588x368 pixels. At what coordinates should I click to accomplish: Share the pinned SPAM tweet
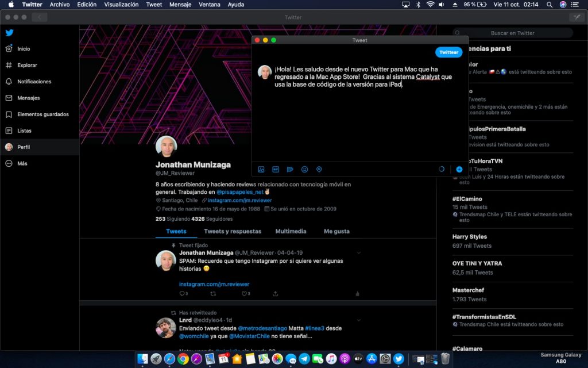275,294
